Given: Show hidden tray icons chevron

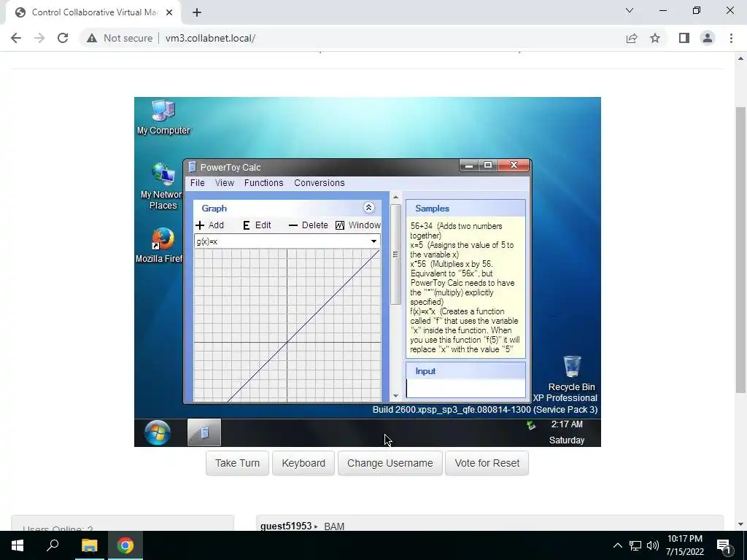Looking at the screenshot, I should point(617,545).
